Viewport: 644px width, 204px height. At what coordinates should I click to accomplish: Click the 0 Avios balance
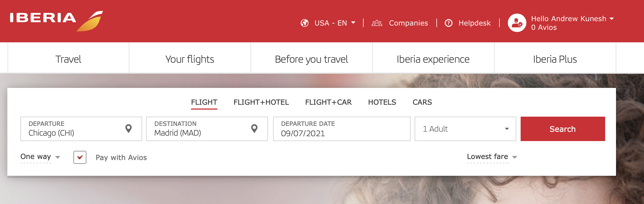click(543, 27)
